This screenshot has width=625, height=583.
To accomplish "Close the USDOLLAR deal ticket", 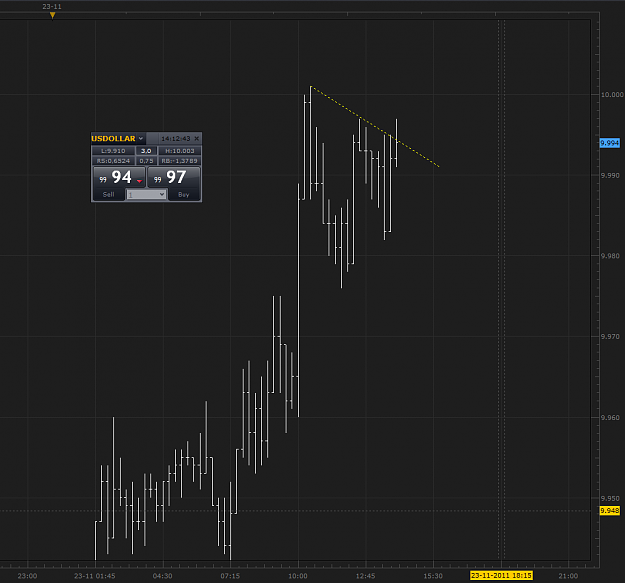I will click(197, 138).
